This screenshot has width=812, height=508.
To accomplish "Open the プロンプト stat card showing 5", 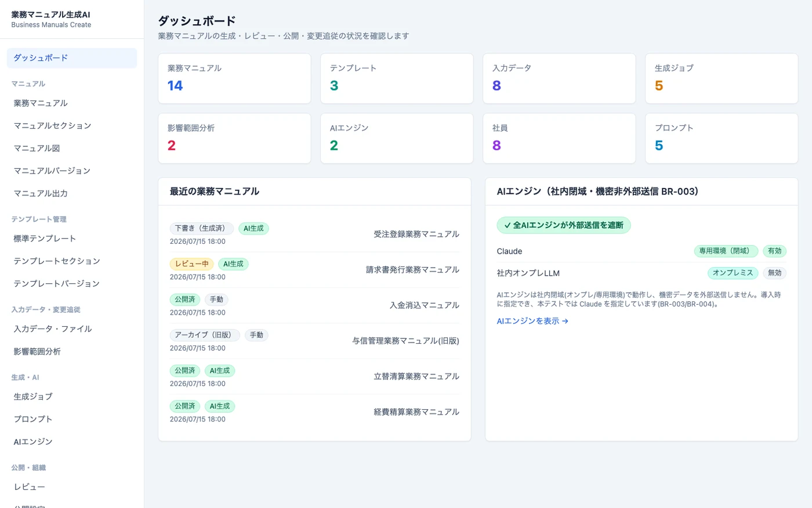I will click(722, 139).
